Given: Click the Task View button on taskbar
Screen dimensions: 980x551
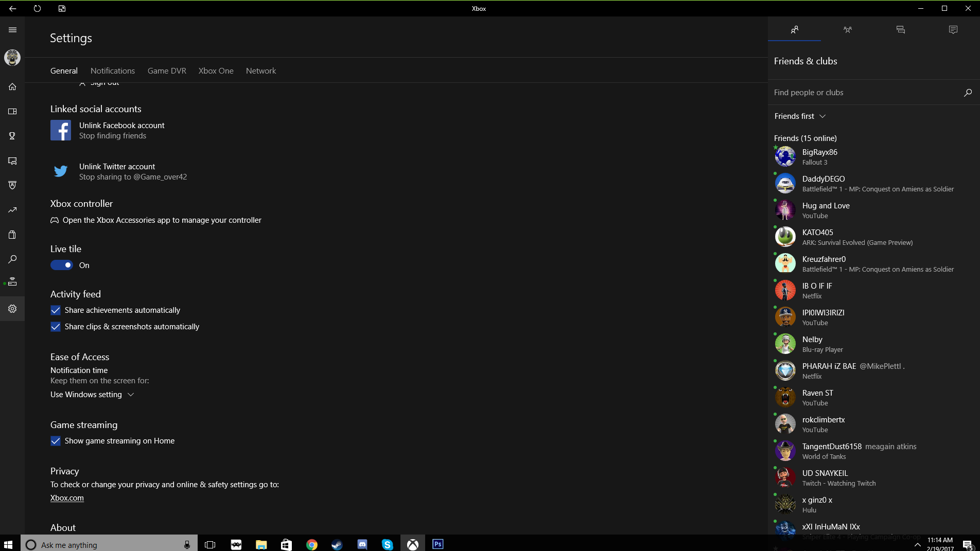Looking at the screenshot, I should pos(210,544).
